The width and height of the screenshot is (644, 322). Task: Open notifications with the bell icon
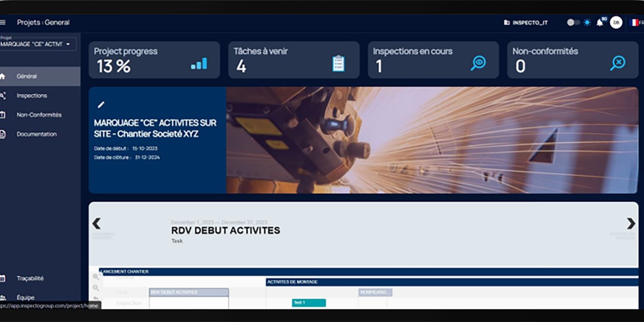tap(599, 23)
